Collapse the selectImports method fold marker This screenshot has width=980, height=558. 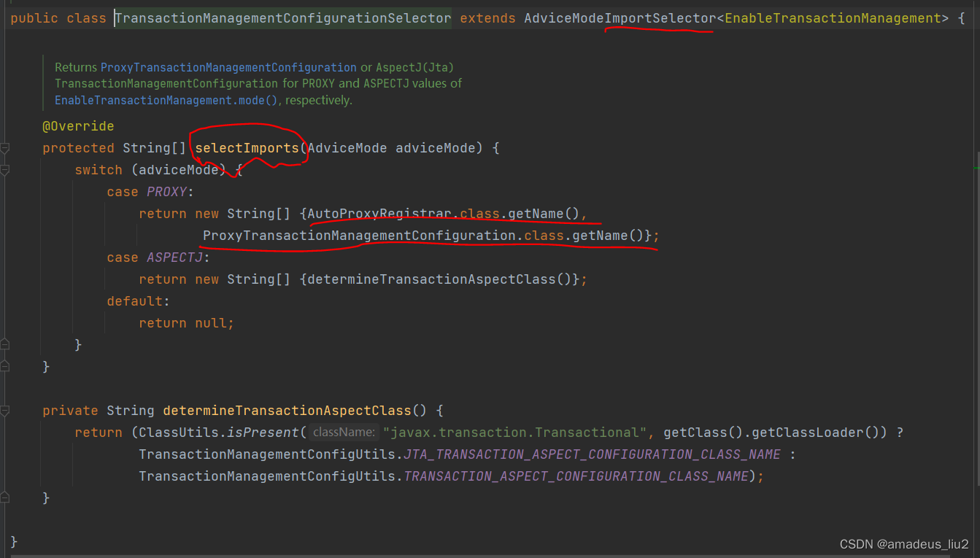5,148
